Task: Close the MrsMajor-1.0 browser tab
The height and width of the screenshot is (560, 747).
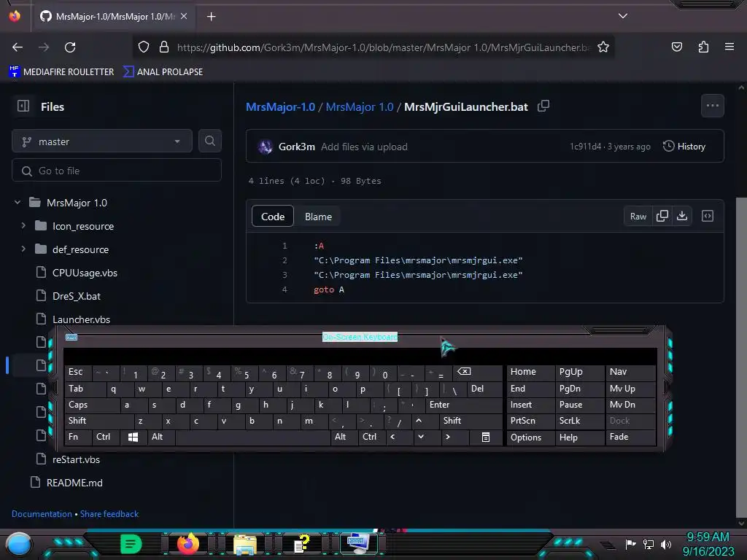Action: point(184,16)
